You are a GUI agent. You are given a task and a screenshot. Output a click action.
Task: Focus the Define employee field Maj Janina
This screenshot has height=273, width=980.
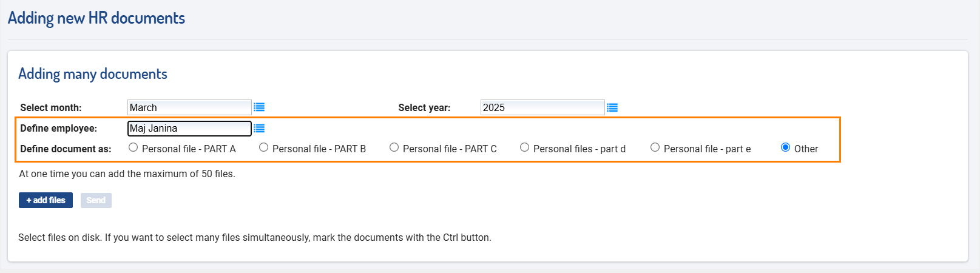189,128
